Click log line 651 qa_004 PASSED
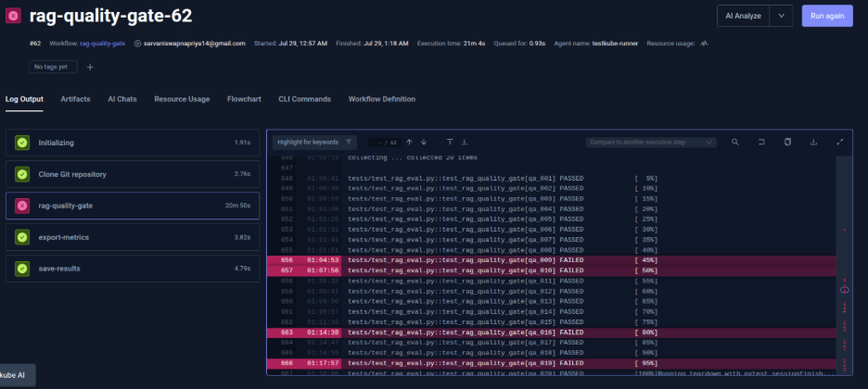Screen dimensions: 868x389 click(552, 209)
